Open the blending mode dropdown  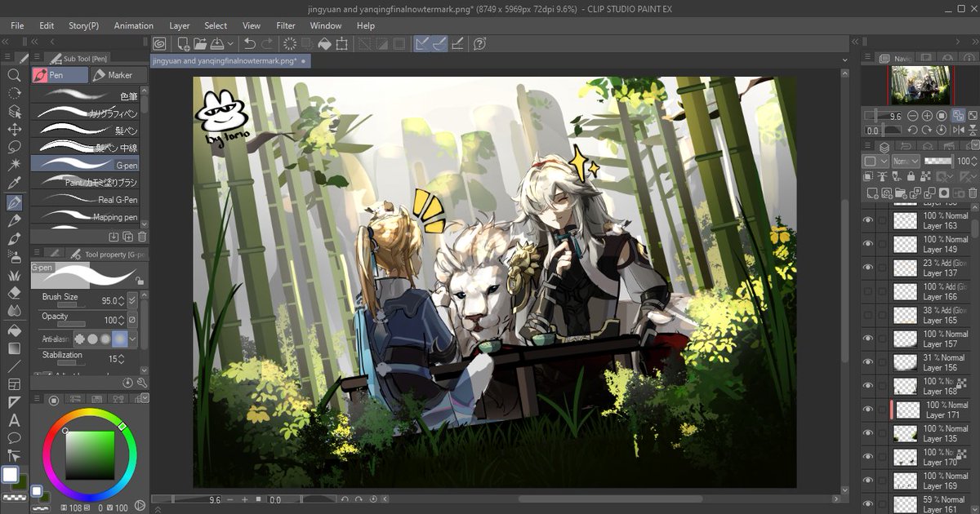coord(904,162)
